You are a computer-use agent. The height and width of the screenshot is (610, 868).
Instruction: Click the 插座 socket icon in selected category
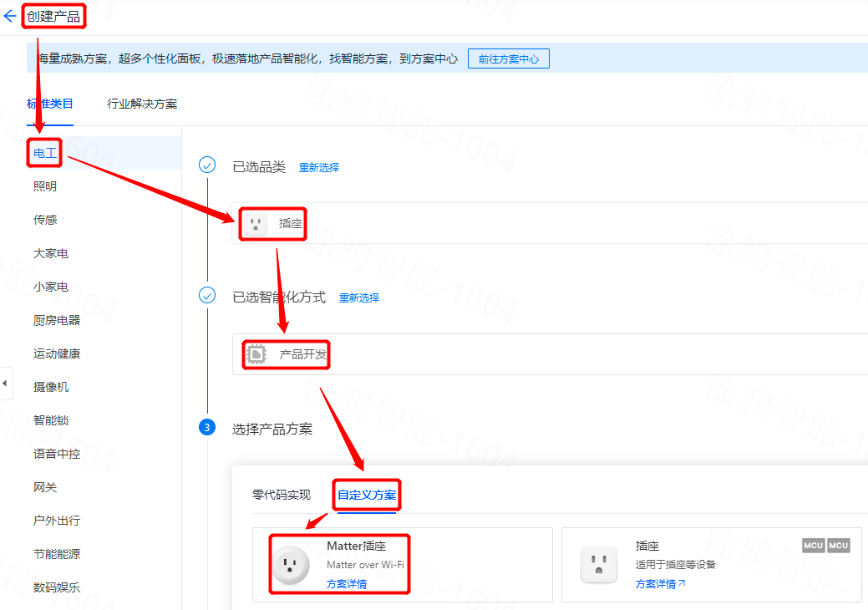coord(256,224)
